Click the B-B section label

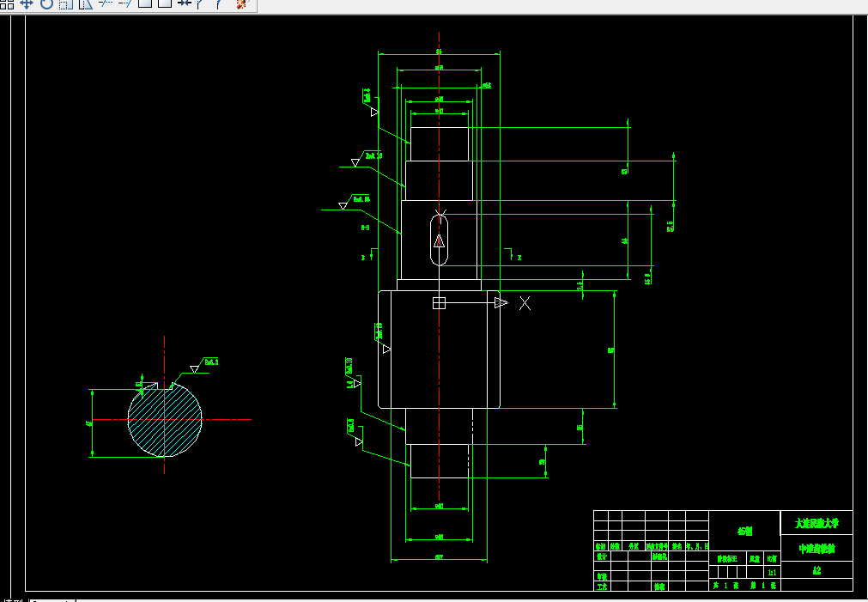(x=366, y=227)
